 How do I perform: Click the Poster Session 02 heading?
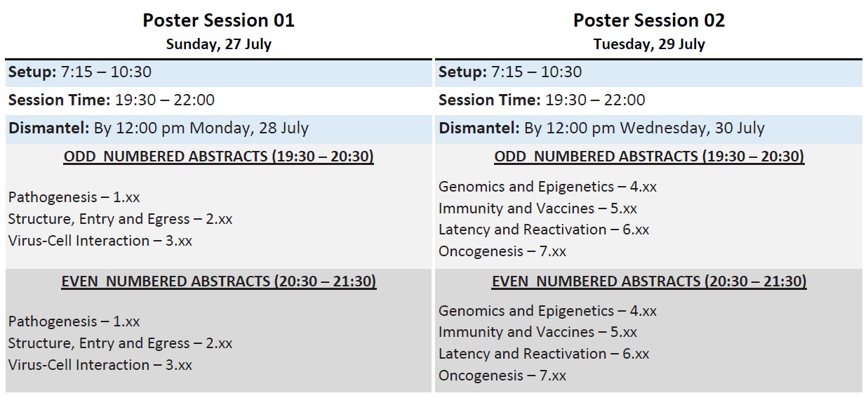point(649,20)
